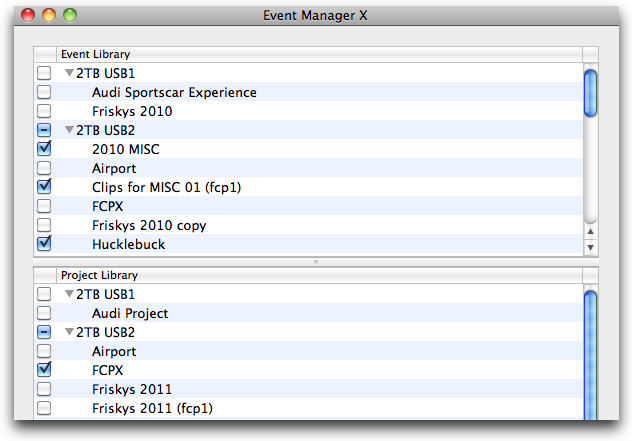Screen dimensions: 632x441
Task: Click the Event Library scrollbar thumb
Action: tap(590, 93)
